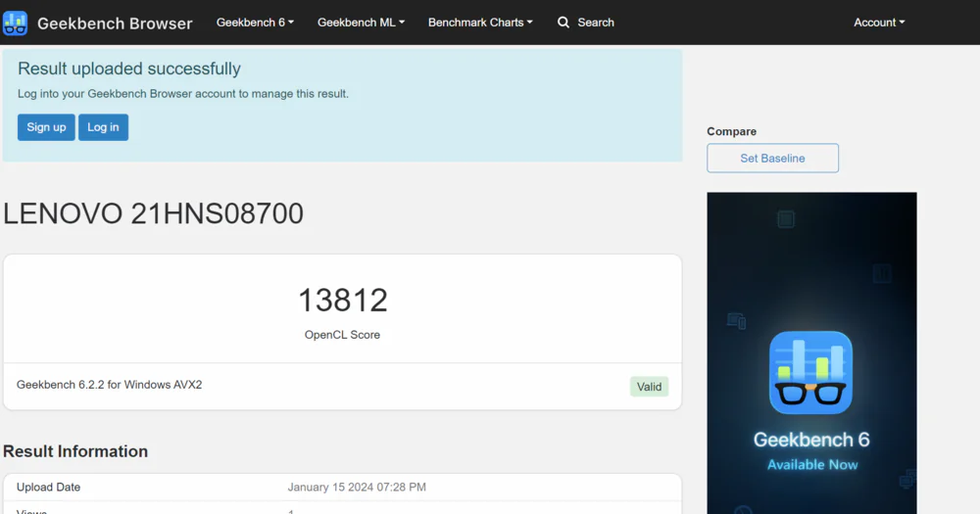
Task: Click the Log in button
Action: (x=103, y=127)
